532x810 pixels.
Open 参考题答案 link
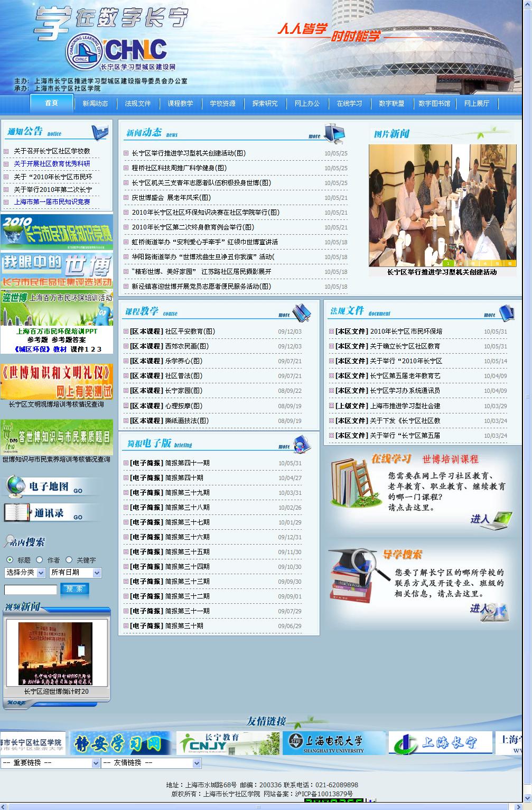tap(68, 340)
